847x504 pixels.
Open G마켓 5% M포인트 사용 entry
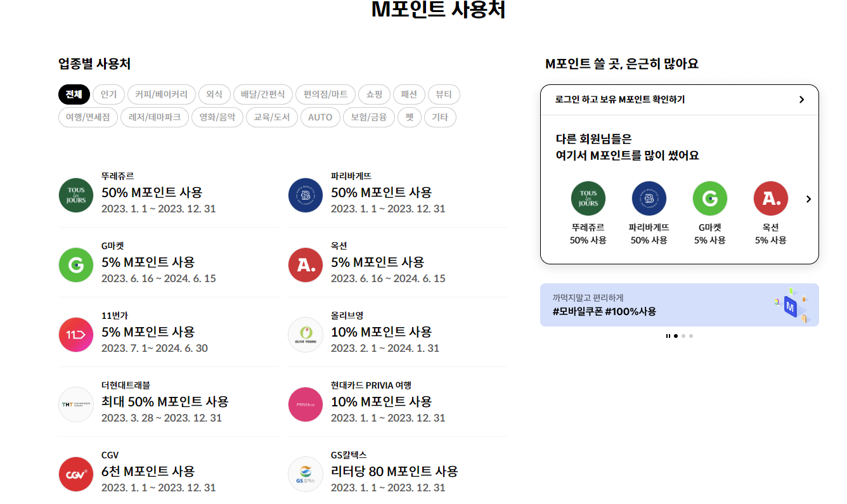pyautogui.click(x=169, y=262)
